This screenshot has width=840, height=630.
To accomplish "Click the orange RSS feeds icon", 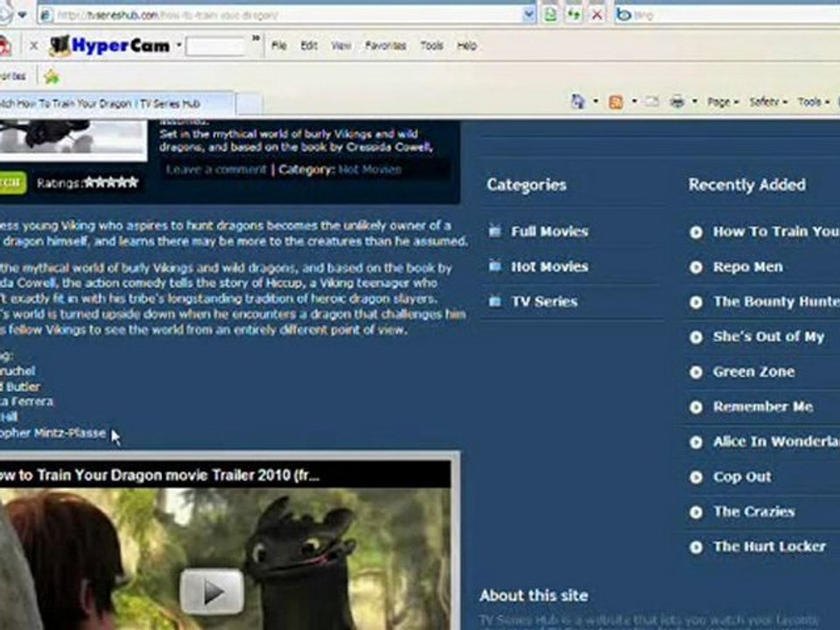I will [x=616, y=101].
